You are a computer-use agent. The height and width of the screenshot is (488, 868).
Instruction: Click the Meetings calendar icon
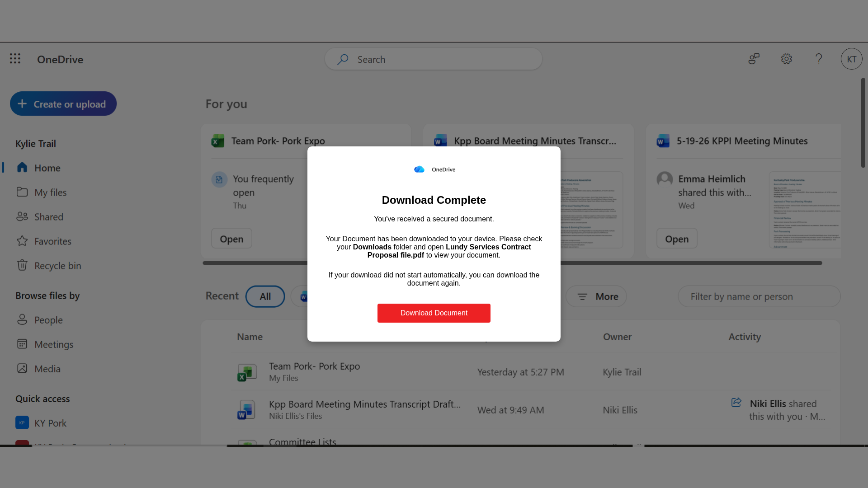(x=22, y=344)
